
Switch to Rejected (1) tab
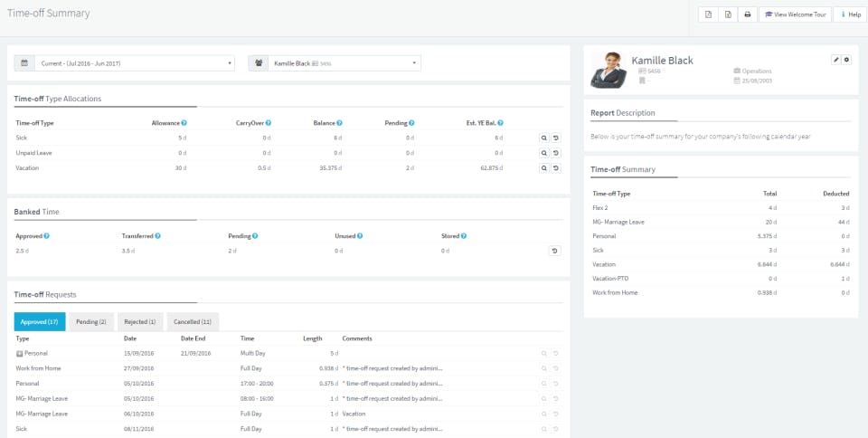click(140, 322)
